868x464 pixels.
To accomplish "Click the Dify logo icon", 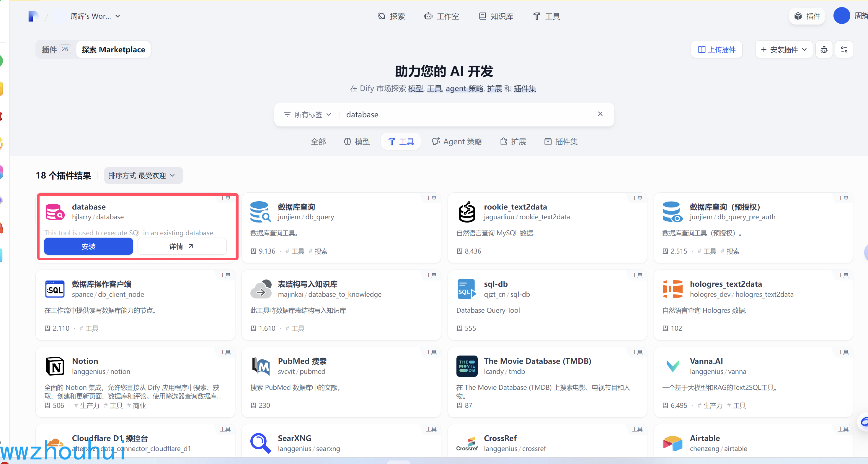I will [x=33, y=16].
